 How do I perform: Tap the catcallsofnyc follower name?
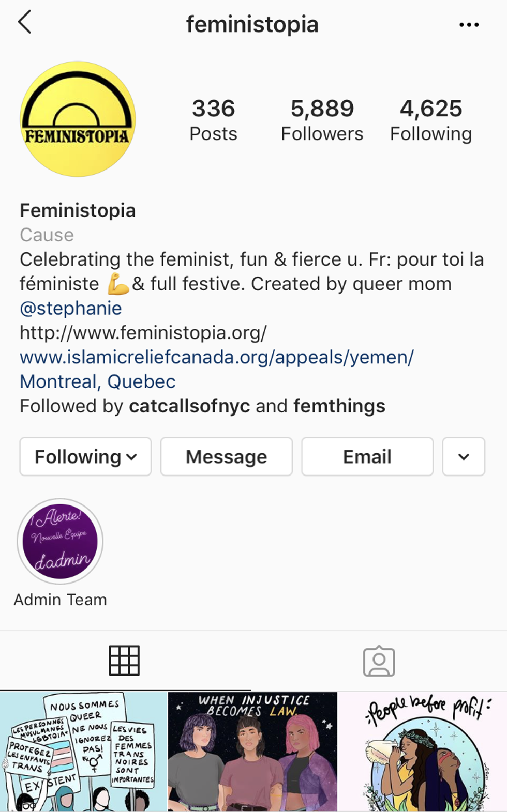pos(189,406)
